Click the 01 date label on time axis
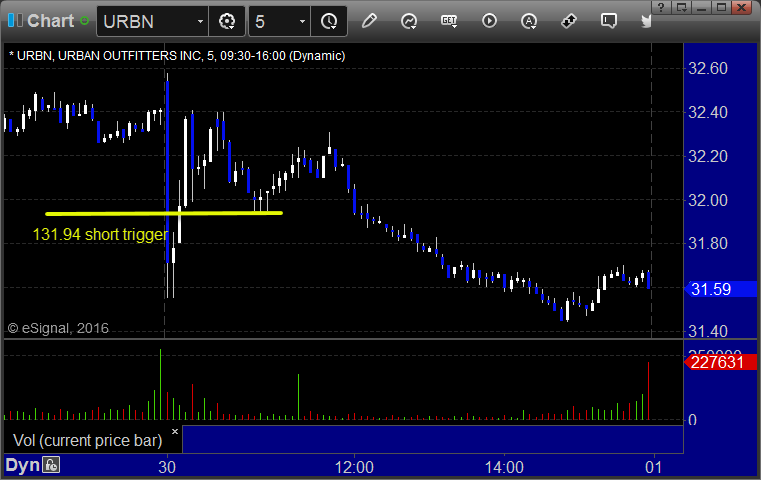 coord(653,467)
